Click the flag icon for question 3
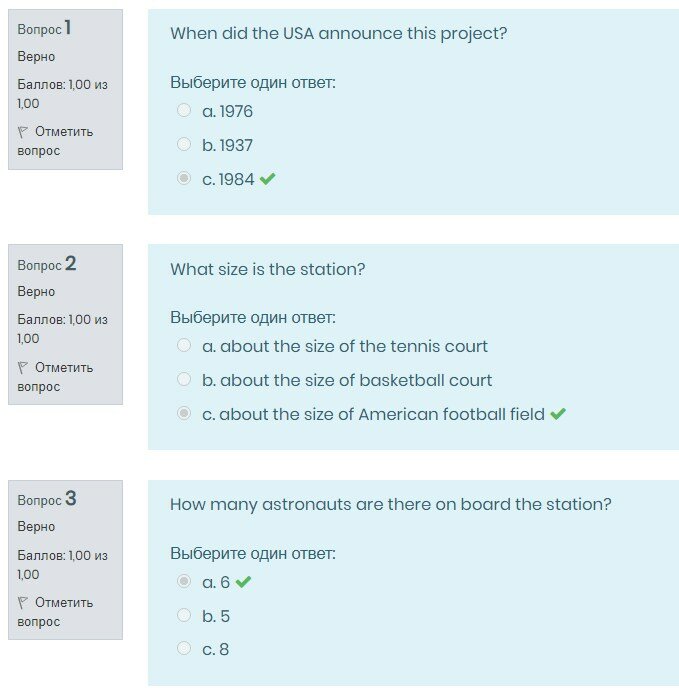This screenshot has height=691, width=679. point(23,603)
